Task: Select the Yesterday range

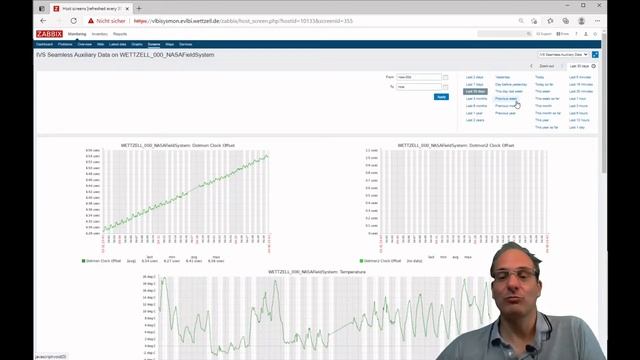Action: tap(503, 77)
